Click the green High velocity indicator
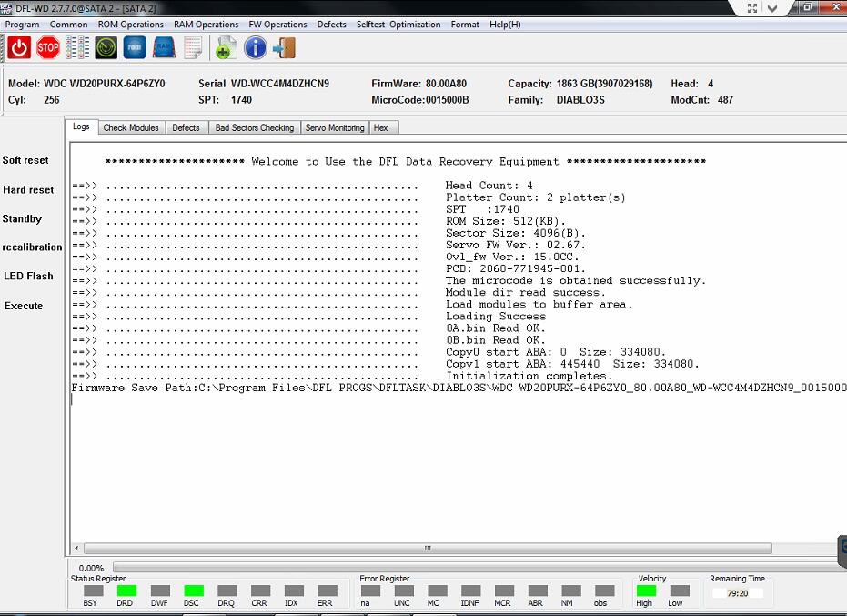The height and width of the screenshot is (616, 847). pos(646,591)
